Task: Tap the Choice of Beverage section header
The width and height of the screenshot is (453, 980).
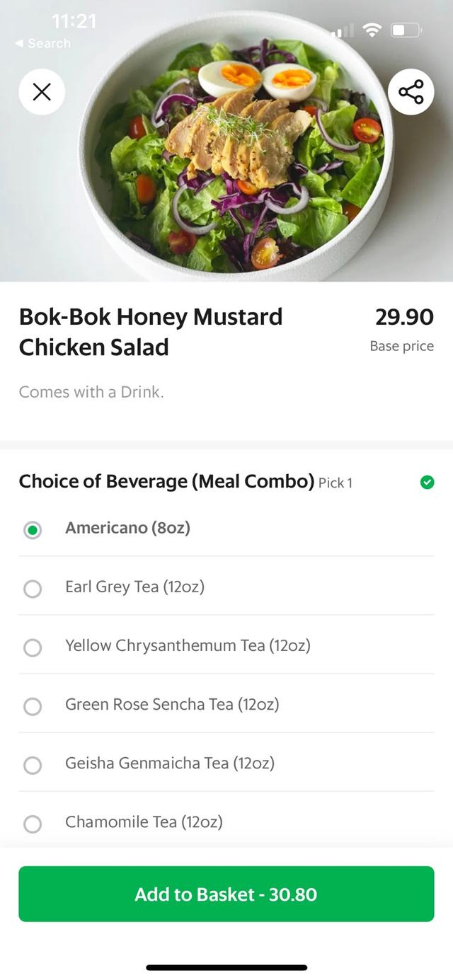Action: [x=166, y=482]
